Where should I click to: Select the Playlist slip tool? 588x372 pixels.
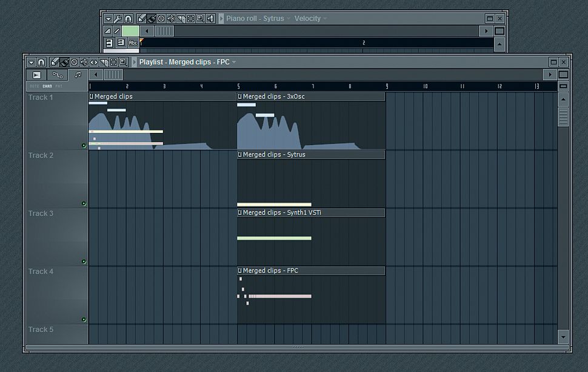click(94, 62)
